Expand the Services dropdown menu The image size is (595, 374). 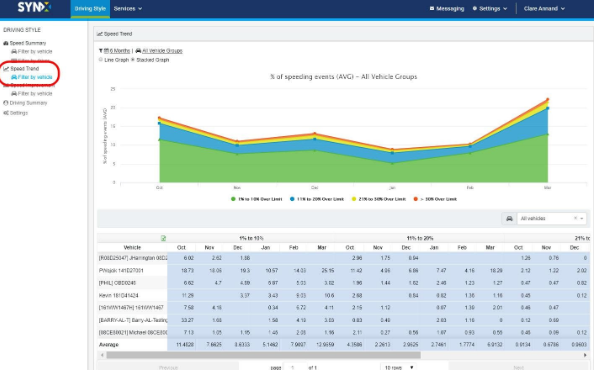pyautogui.click(x=128, y=8)
